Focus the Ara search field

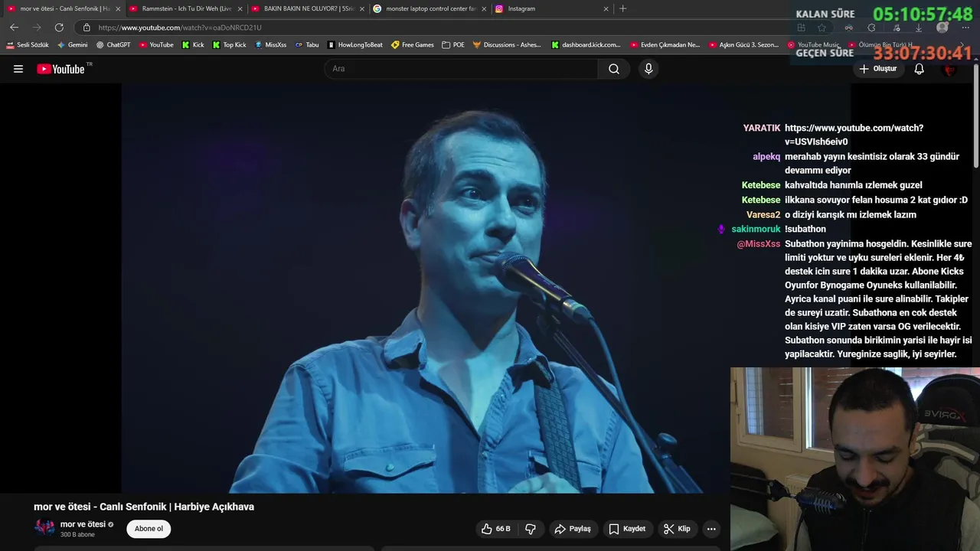461,69
